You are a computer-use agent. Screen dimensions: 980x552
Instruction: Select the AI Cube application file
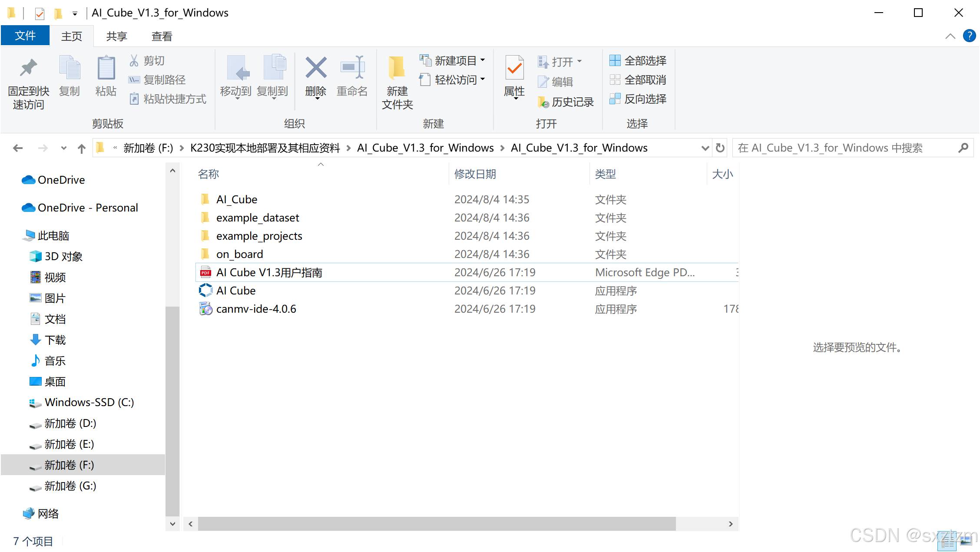pos(236,291)
